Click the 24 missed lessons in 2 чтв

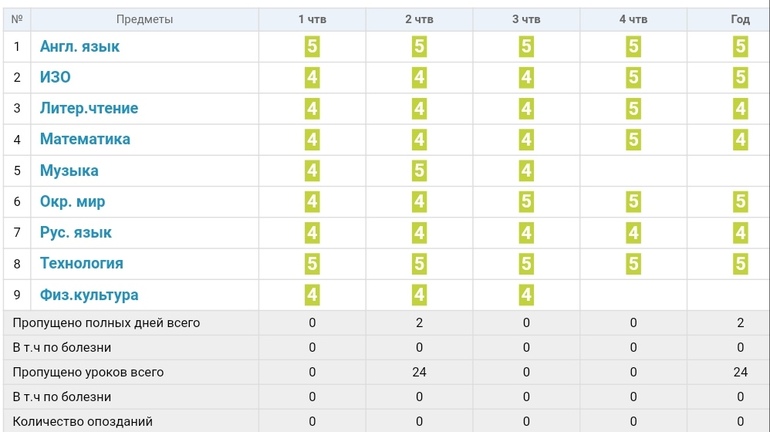tap(419, 372)
